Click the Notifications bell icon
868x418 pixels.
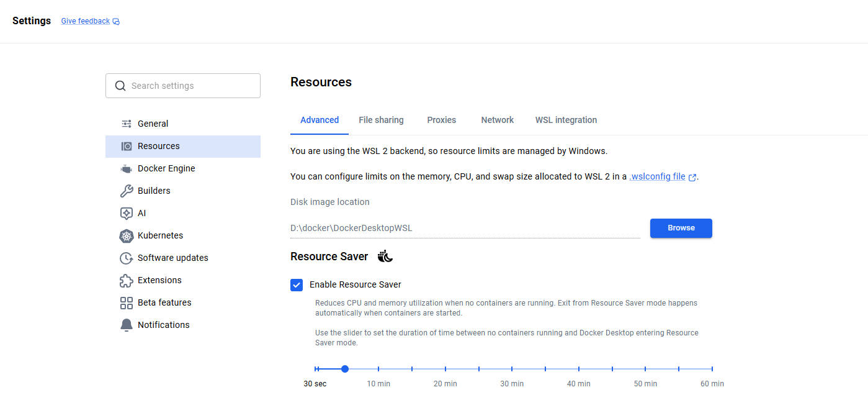(x=127, y=325)
